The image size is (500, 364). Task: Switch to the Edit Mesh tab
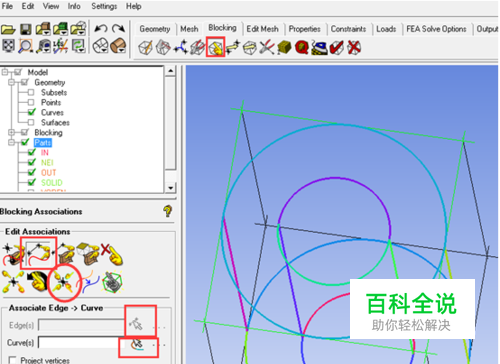pos(262,29)
